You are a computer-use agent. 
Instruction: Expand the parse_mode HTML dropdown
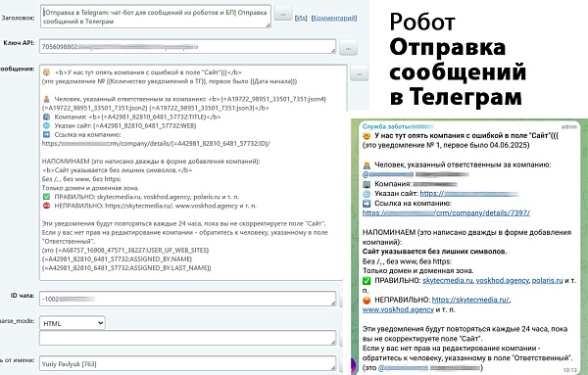point(73,323)
